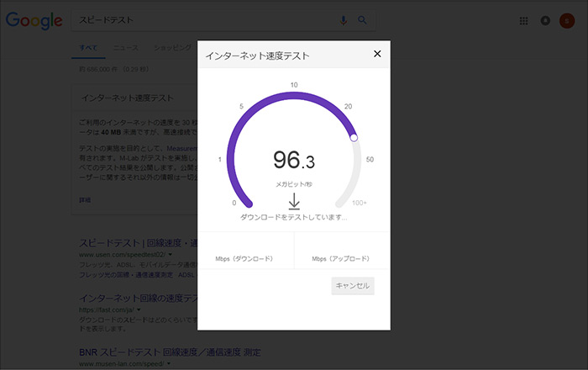Switch to the ショッピング tab

[x=172, y=48]
